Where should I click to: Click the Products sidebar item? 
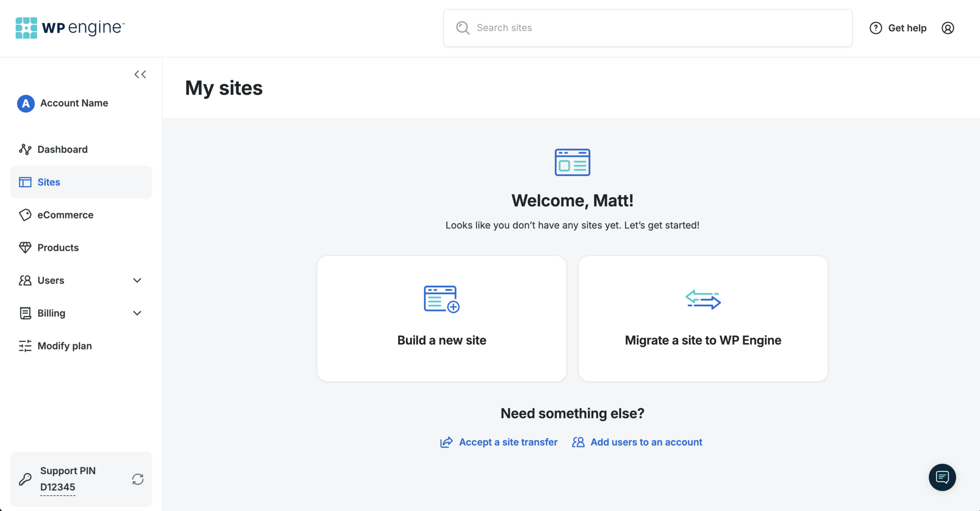tap(58, 247)
